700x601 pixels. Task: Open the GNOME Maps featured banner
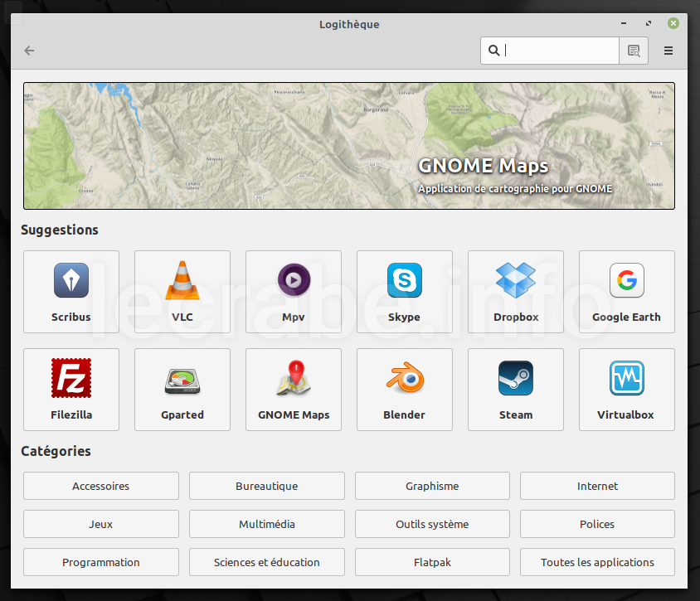[x=349, y=146]
